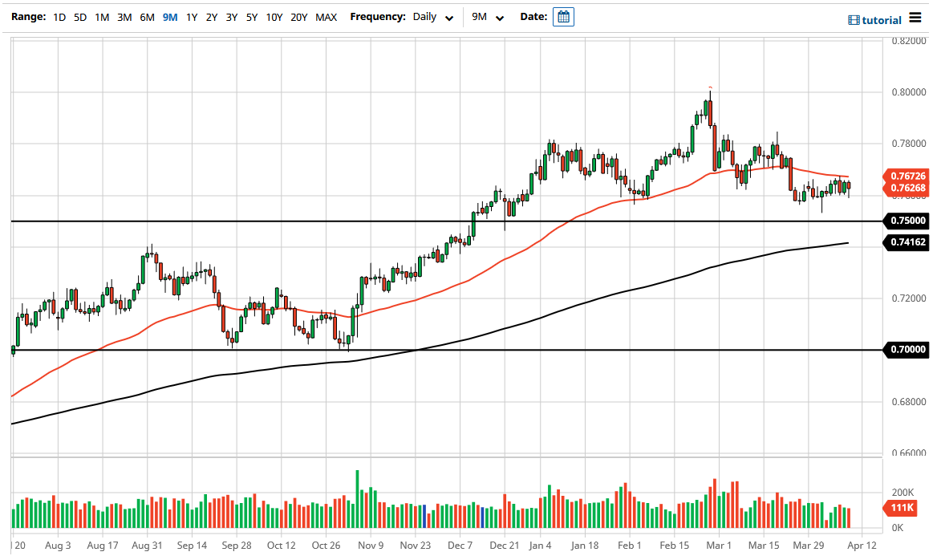Select the 6M range option
This screenshot has height=560, width=937.
(146, 16)
